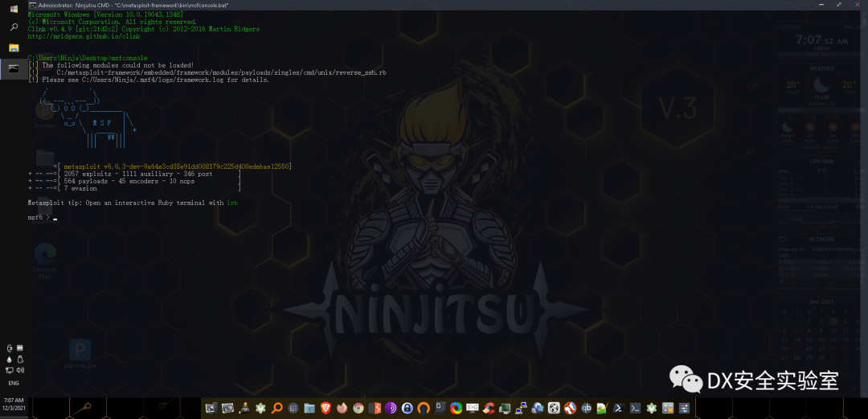This screenshot has width=868, height=419.
Task: Click the reverse_ssh.rb module path line
Action: [x=221, y=72]
